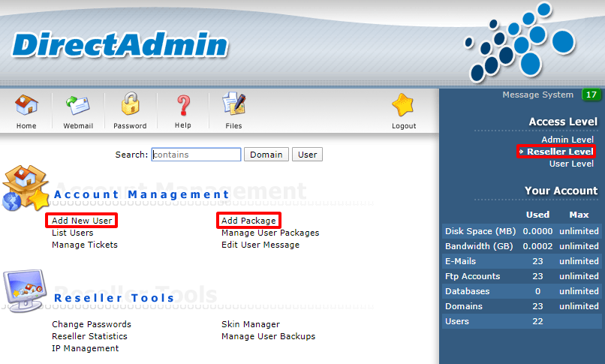Switch to Admin Level access

(567, 140)
